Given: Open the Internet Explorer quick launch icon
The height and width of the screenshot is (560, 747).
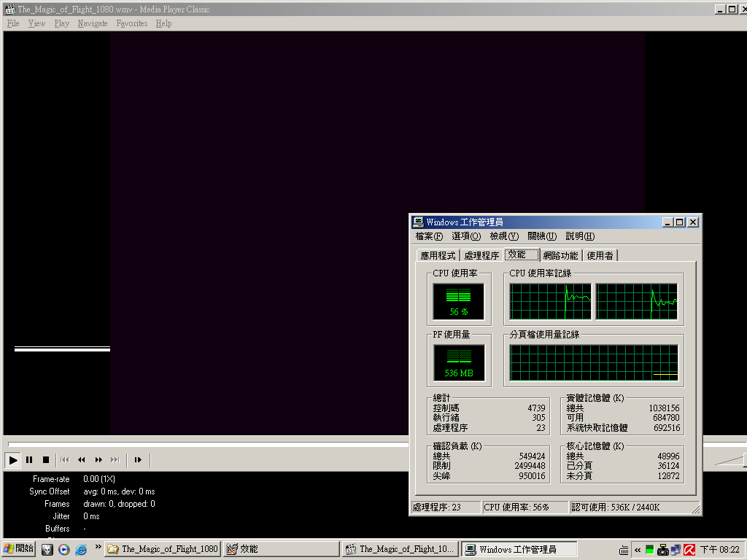Looking at the screenshot, I should tap(80, 549).
